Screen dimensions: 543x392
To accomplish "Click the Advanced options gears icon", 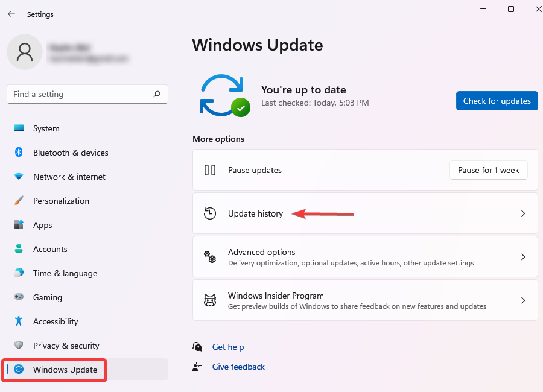I will tap(210, 257).
